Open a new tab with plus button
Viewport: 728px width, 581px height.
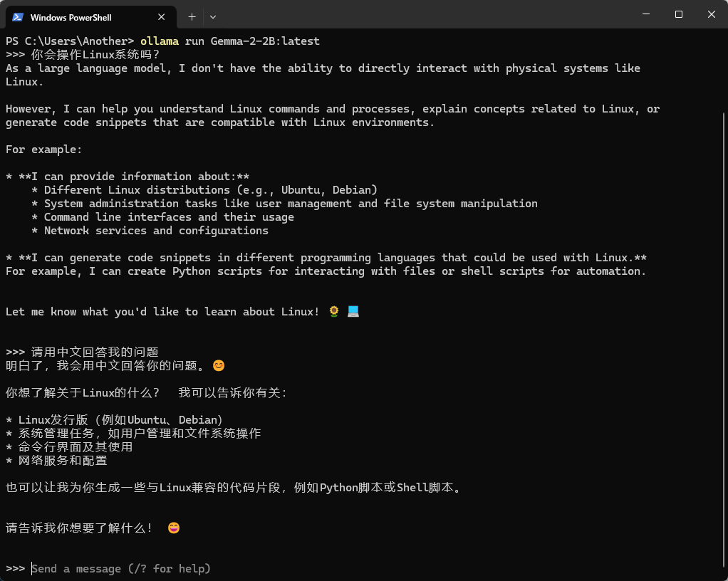point(192,17)
